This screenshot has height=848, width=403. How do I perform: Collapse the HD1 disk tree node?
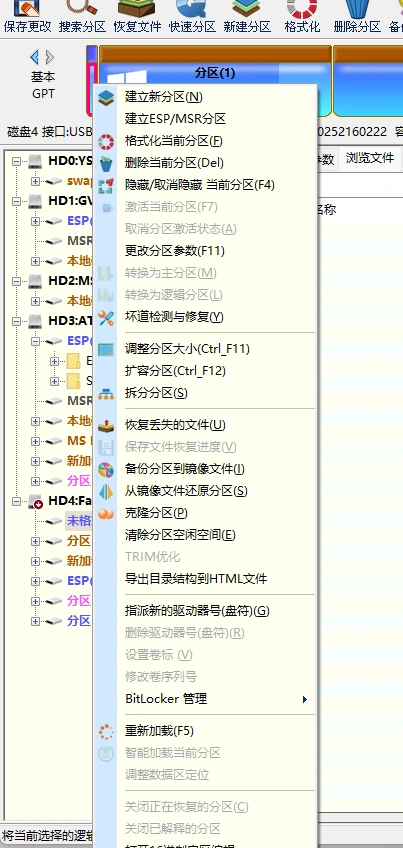coord(17,201)
